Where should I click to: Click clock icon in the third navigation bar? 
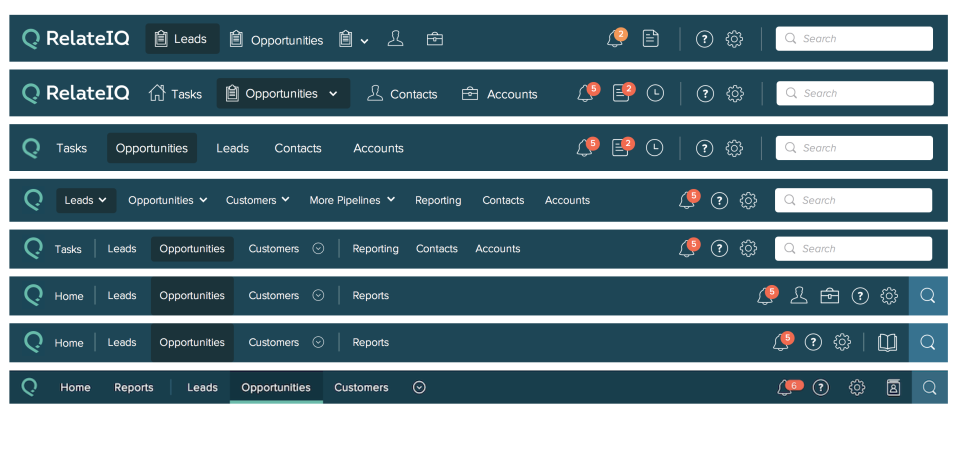pyautogui.click(x=654, y=148)
